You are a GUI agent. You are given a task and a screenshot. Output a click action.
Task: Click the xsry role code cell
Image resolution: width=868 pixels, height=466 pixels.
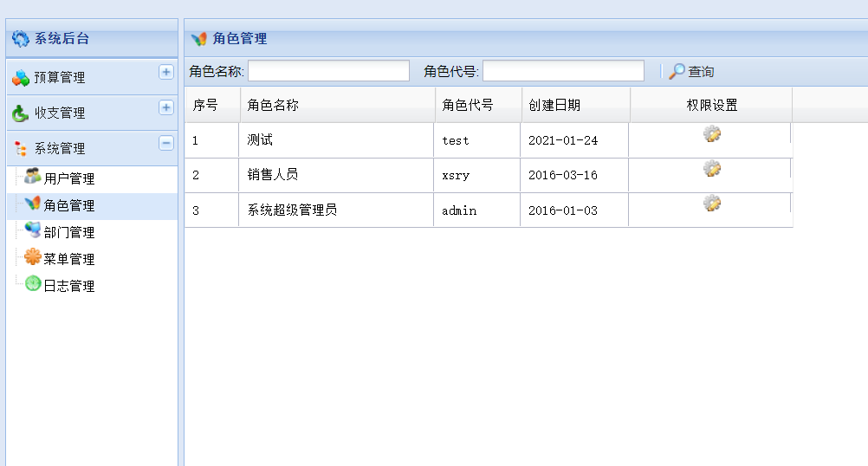click(476, 175)
